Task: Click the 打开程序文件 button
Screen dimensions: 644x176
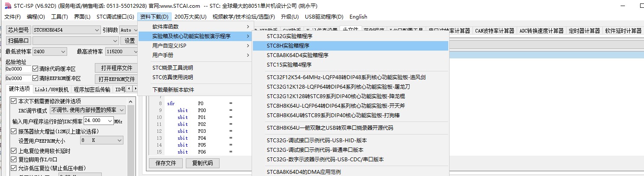Action: pos(116,68)
